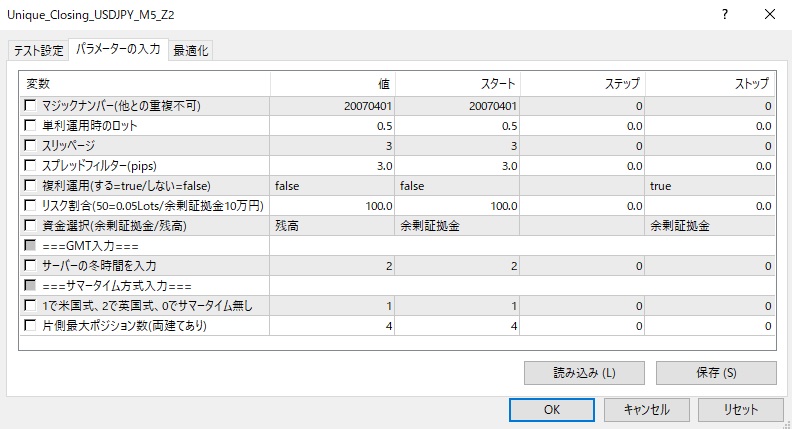Toggle the サーバーの冬時間を入力 checkbox
Screen dimensions: 792x429
click(30, 266)
